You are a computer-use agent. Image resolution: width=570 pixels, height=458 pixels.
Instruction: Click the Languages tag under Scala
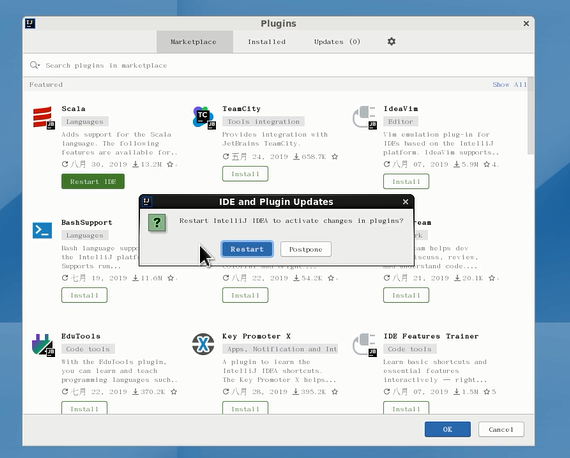pos(85,121)
